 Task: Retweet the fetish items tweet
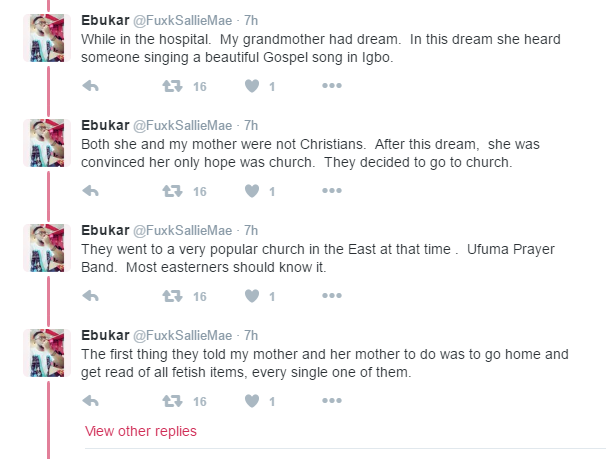pos(173,401)
